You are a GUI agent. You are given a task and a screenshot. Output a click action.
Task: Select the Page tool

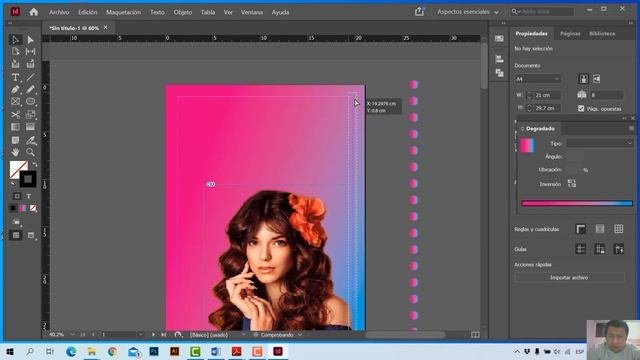click(15, 52)
